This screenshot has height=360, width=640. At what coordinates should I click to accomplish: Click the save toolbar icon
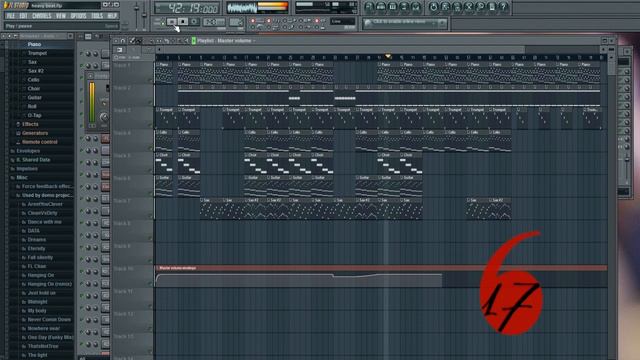445,7
